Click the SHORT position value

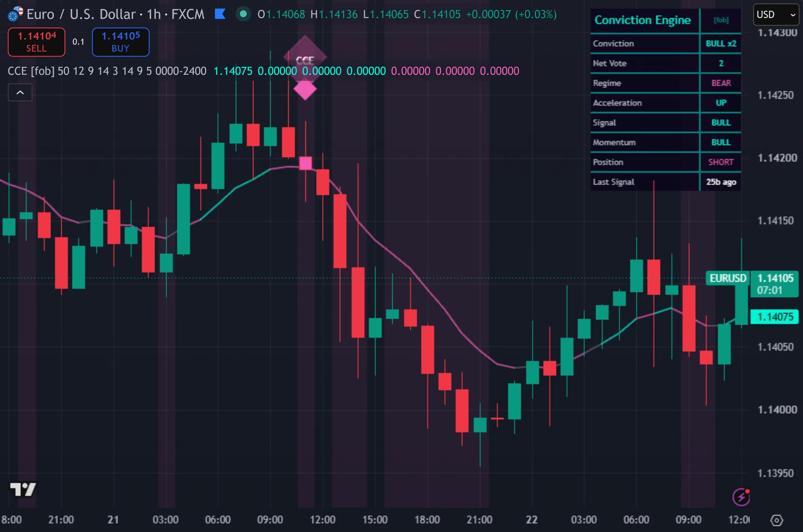[721, 162]
